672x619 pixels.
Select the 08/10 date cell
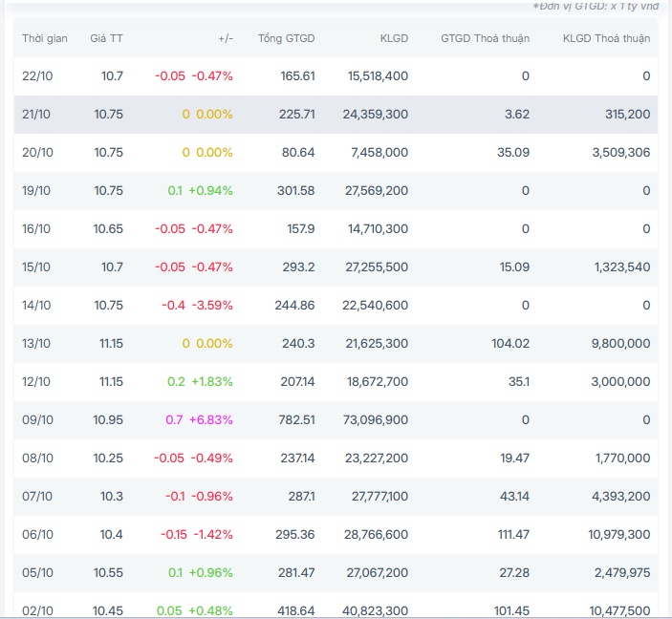pos(37,458)
